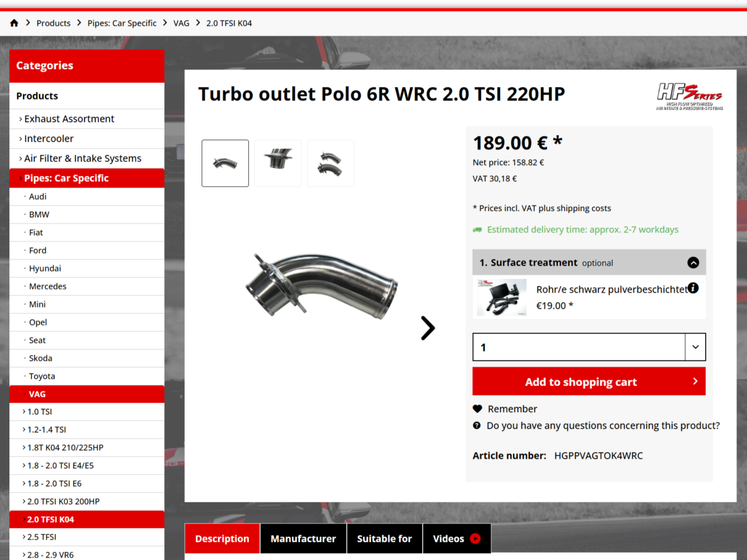Switch to the Manufacturer tab

(x=303, y=539)
